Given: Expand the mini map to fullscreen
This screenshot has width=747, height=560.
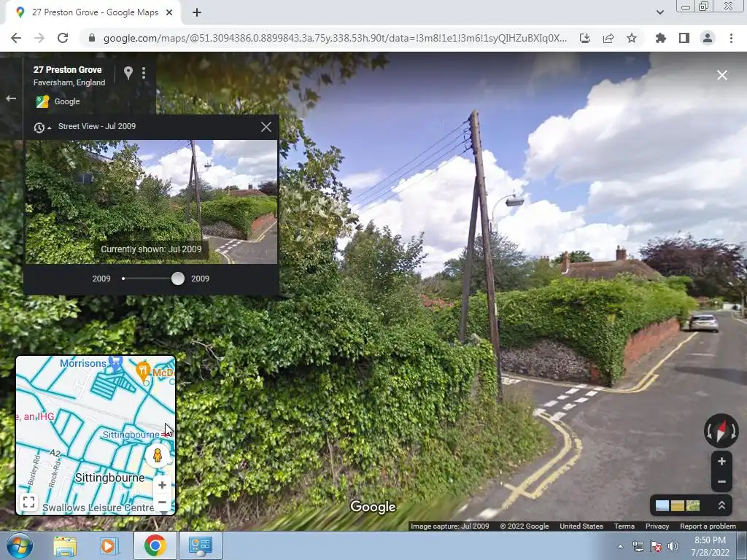Looking at the screenshot, I should tap(28, 502).
